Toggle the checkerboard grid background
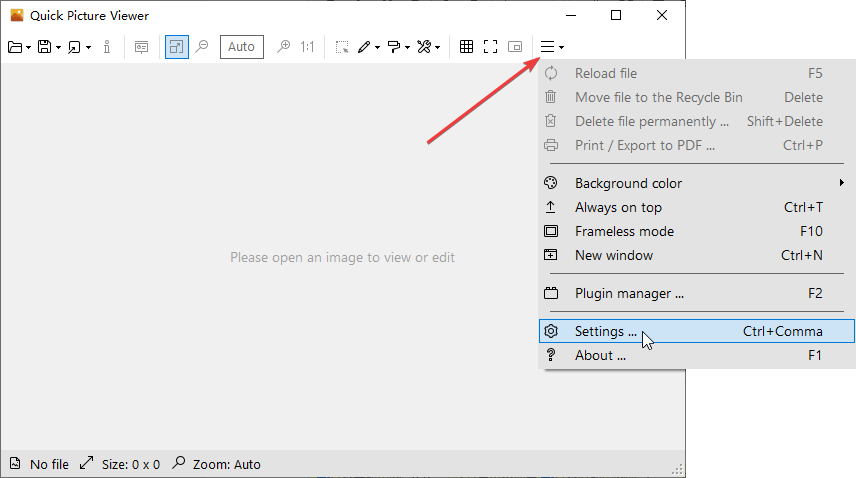856x478 pixels. [466, 47]
